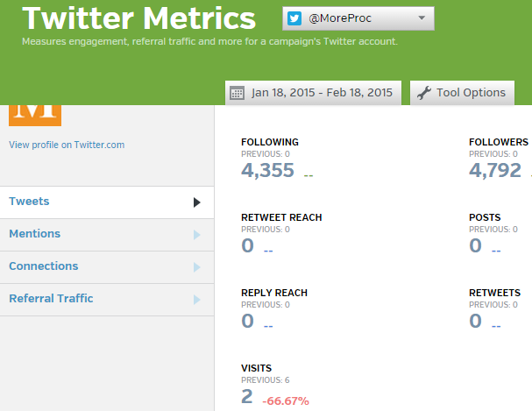Click the Following value 4,355
This screenshot has height=411, width=532.
[x=267, y=170]
